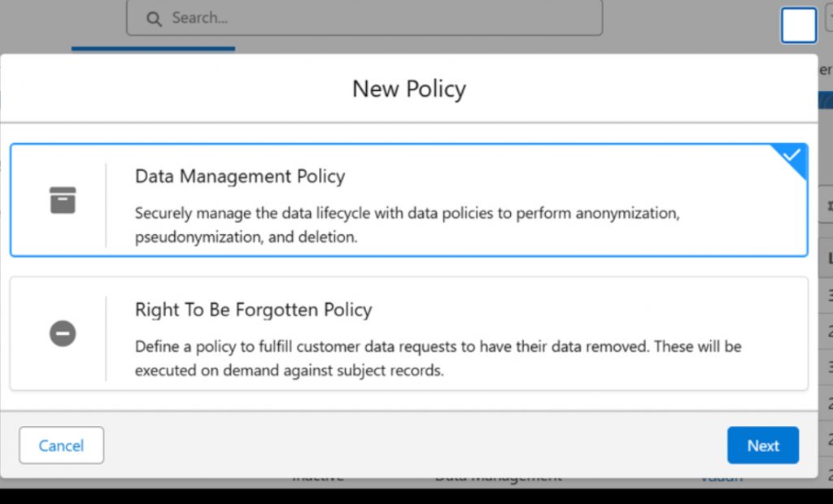Click the 'Right To Be Forgotten Policy' title text
Viewport: 833px width, 504px height.
point(253,310)
